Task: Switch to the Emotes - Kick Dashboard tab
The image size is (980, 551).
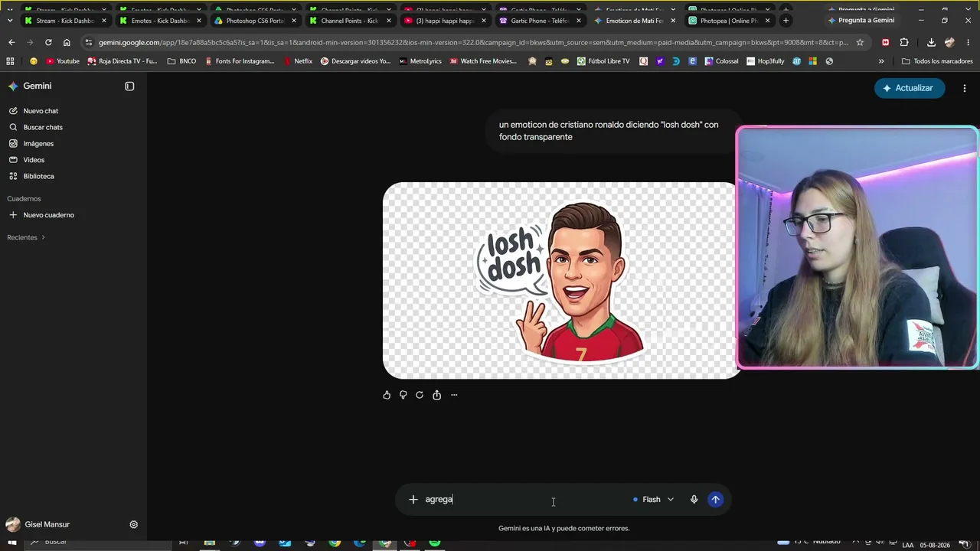Action: (x=160, y=21)
